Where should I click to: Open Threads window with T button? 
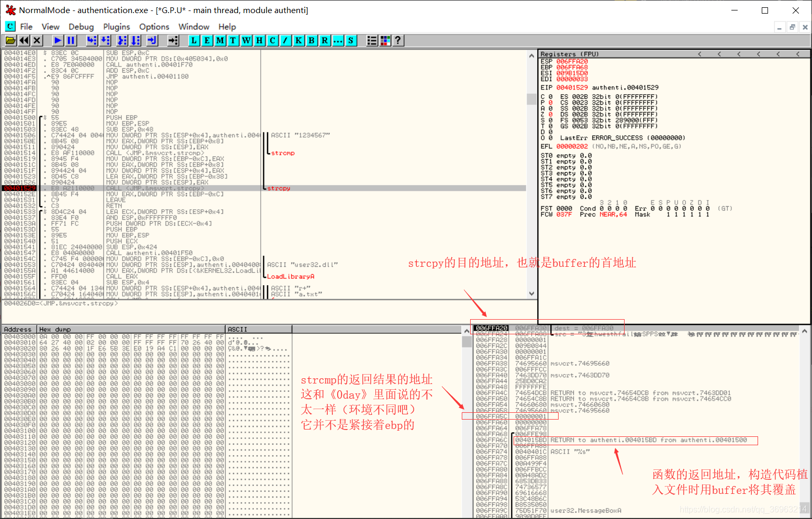233,40
